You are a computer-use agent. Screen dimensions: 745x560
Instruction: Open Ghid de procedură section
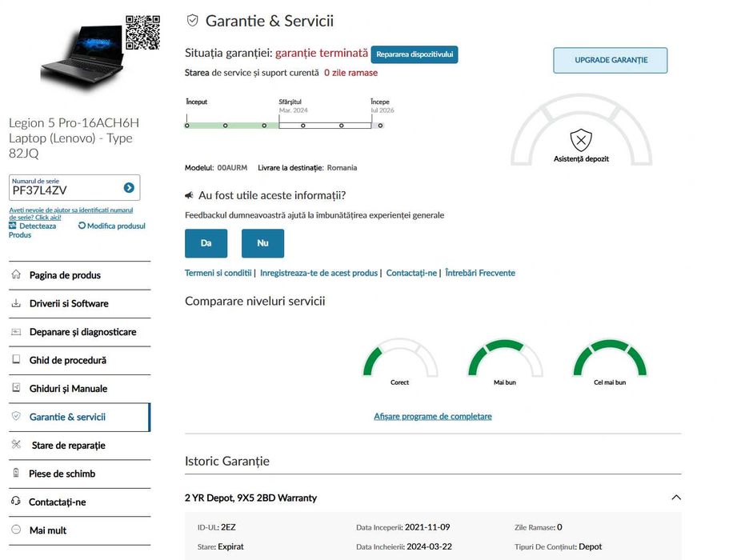79,361
